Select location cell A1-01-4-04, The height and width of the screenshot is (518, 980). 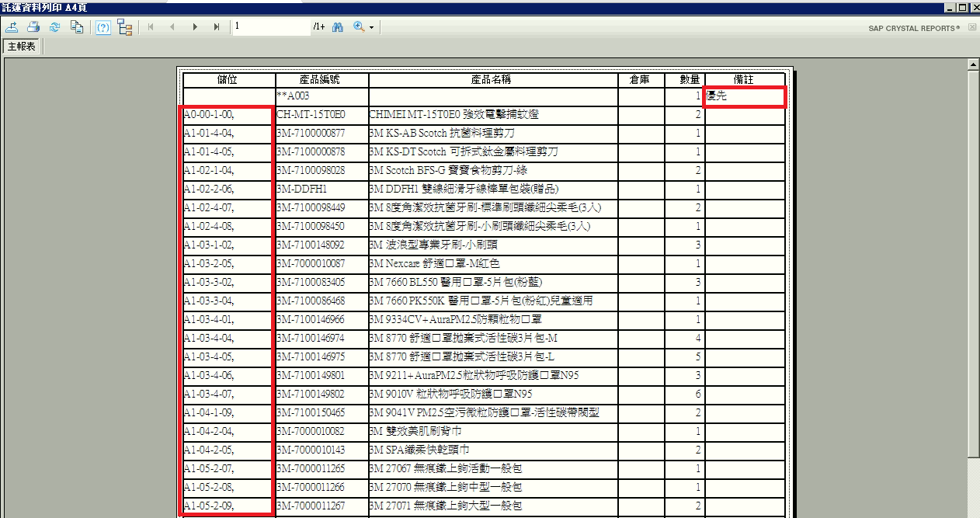click(x=228, y=133)
